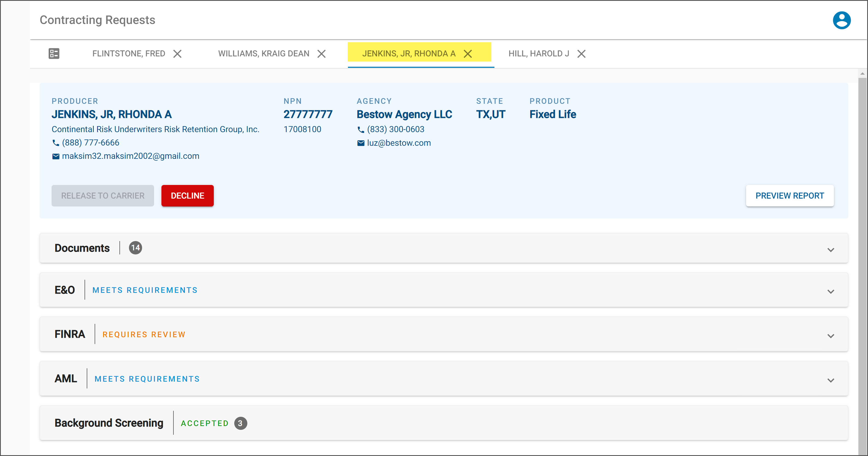The height and width of the screenshot is (456, 868).
Task: Close the HILL, HAROLD J tab
Action: pyautogui.click(x=581, y=54)
